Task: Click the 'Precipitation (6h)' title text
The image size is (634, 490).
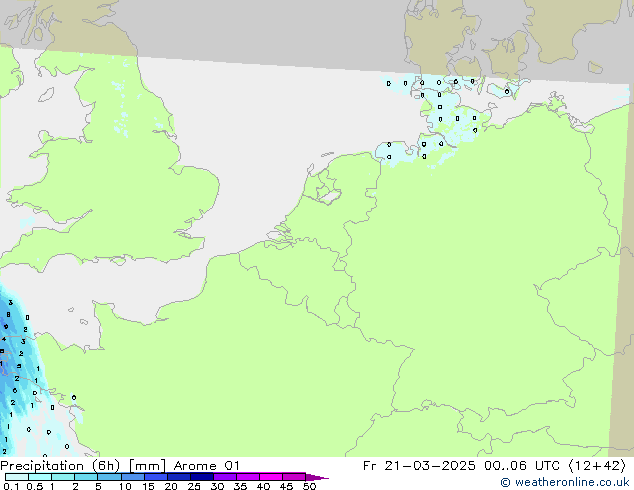Action: [x=60, y=466]
